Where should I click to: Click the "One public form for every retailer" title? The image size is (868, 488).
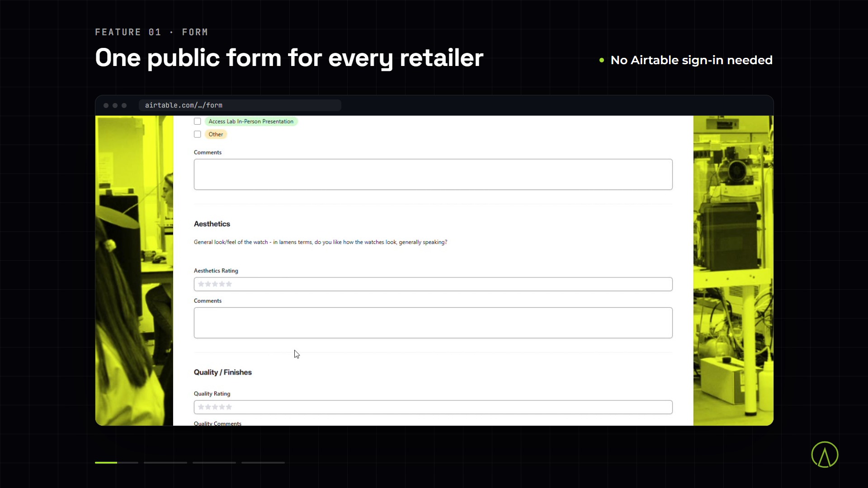(x=289, y=58)
